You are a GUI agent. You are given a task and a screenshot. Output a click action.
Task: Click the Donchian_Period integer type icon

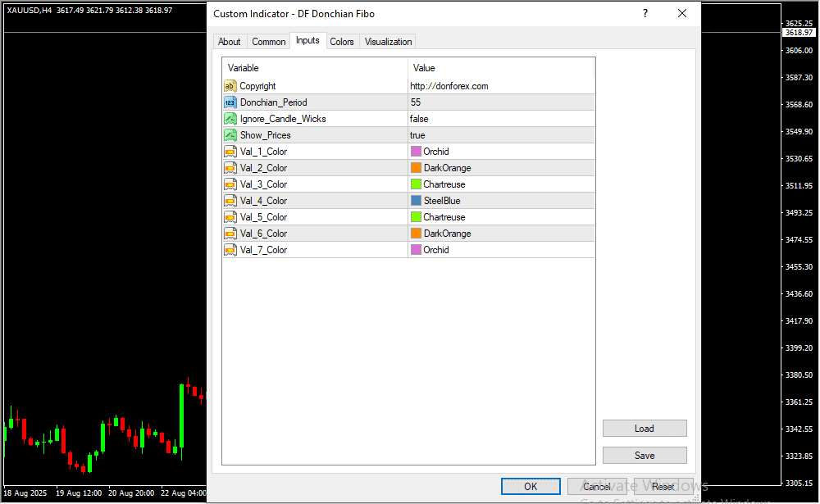[x=230, y=102]
